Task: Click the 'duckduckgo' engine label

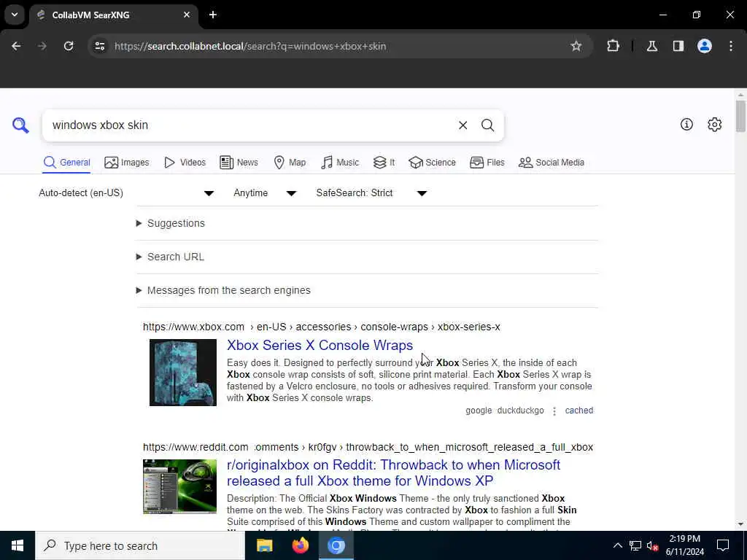Action: [520, 411]
